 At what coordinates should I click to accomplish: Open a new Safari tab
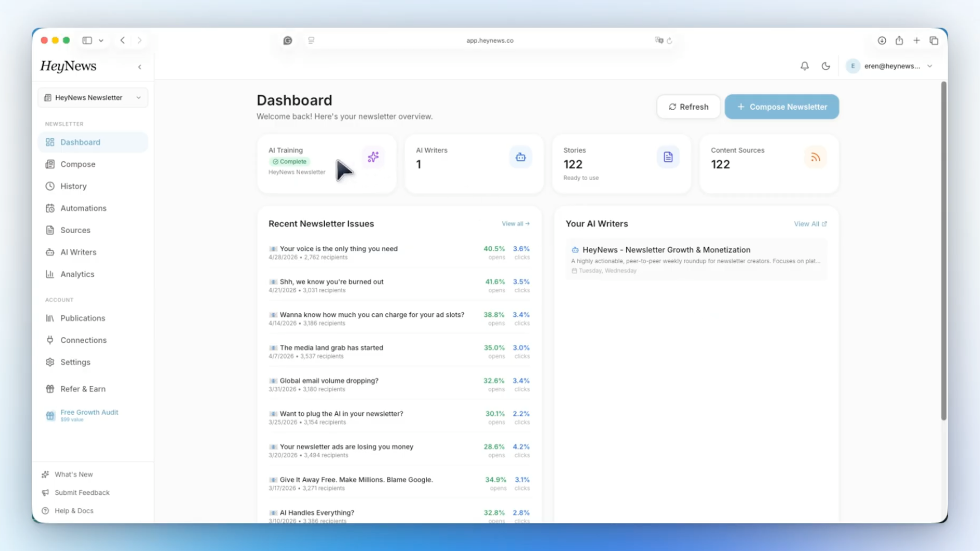(x=916, y=40)
